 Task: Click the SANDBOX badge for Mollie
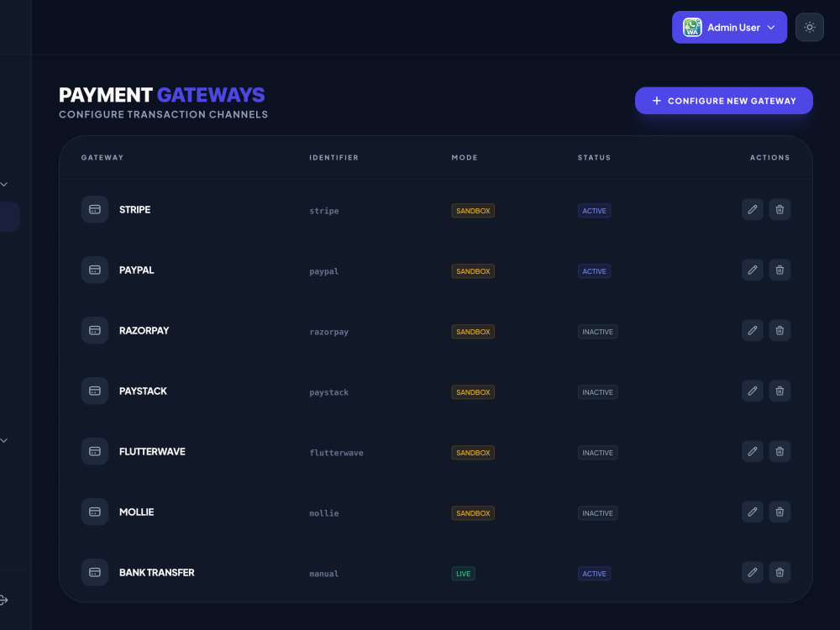473,514
